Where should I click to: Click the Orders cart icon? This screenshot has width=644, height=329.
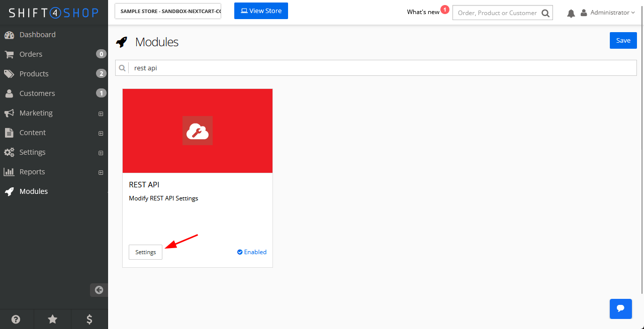pyautogui.click(x=9, y=54)
